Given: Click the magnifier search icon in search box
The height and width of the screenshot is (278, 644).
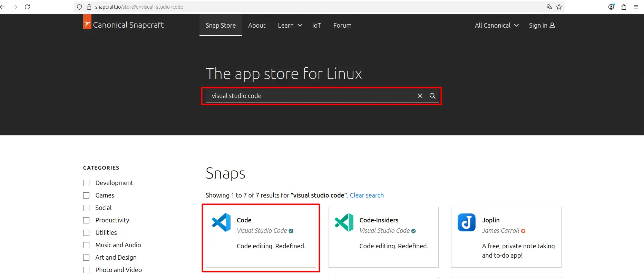Looking at the screenshot, I should (432, 96).
